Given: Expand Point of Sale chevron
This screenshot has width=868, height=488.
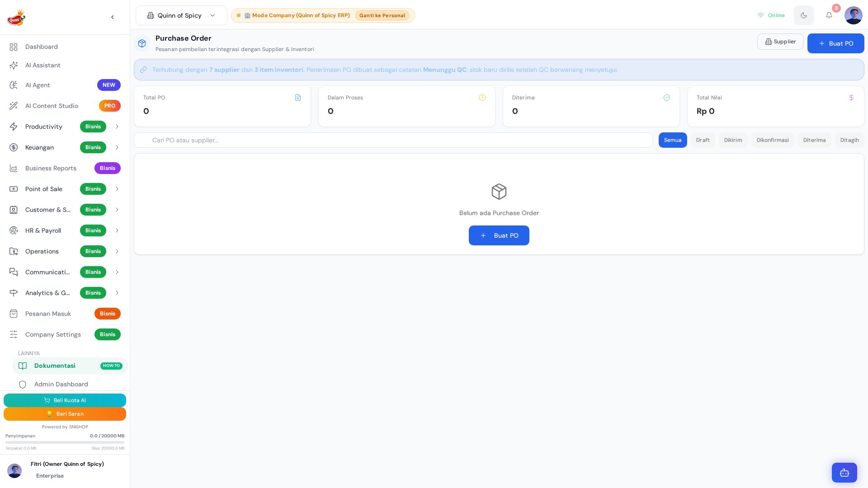Looking at the screenshot, I should click(x=117, y=189).
